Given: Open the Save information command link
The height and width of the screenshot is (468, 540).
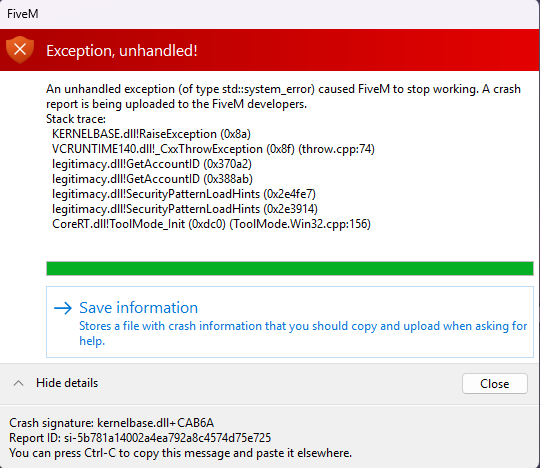Looking at the screenshot, I should 290,322.
